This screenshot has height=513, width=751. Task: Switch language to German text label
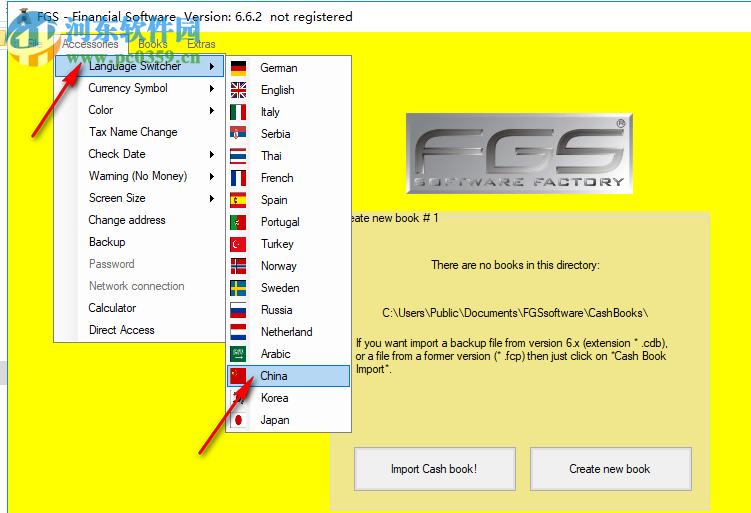point(279,68)
